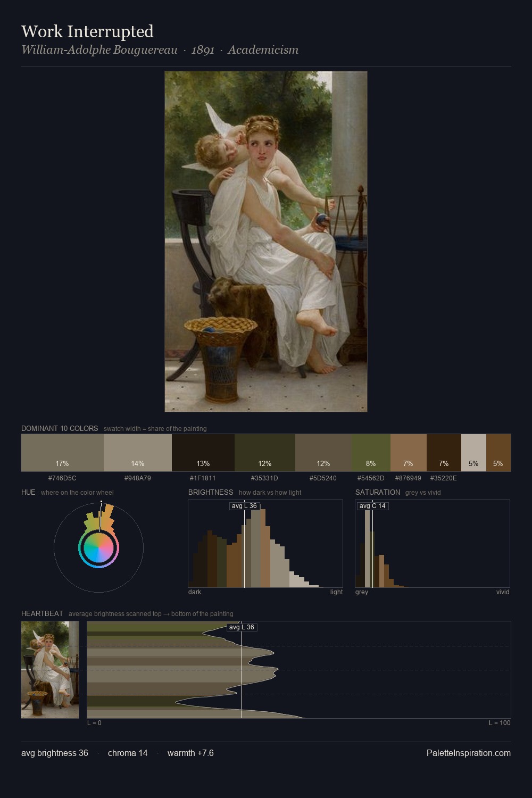Click the 'avg L 36' label in heartbeat chart
This screenshot has height=798, width=532.
[x=242, y=627]
